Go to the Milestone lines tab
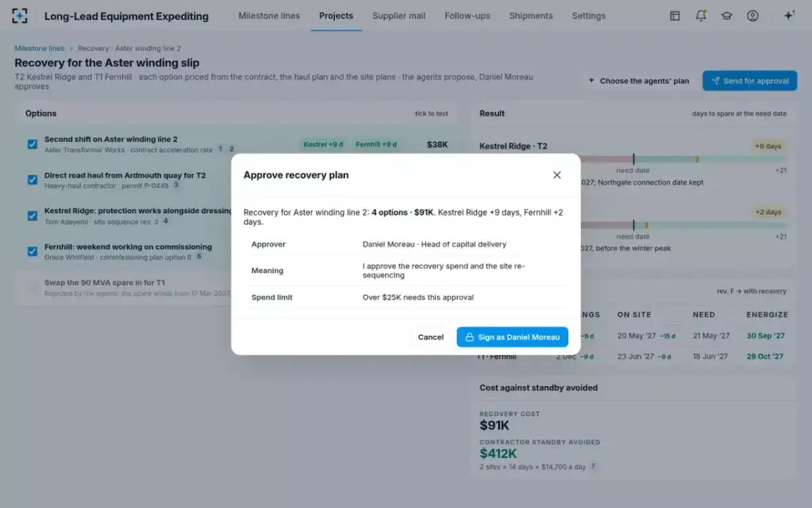812x508 pixels. click(x=269, y=16)
